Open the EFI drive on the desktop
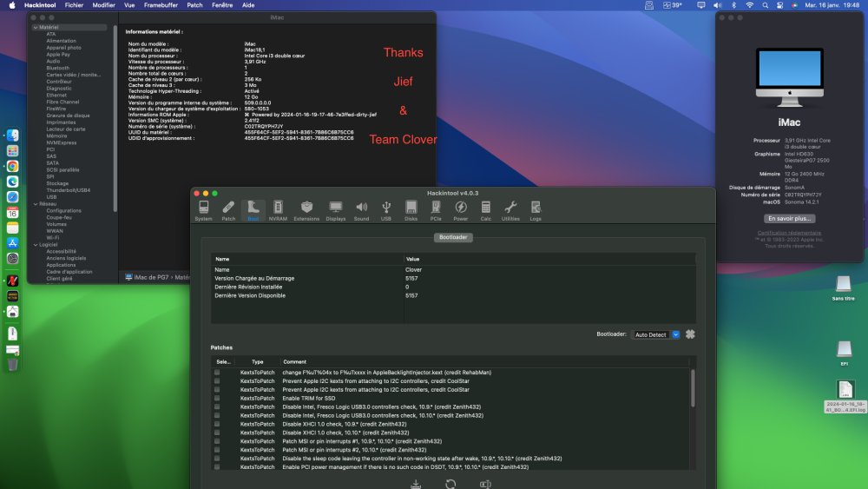The image size is (868, 489). 845,353
